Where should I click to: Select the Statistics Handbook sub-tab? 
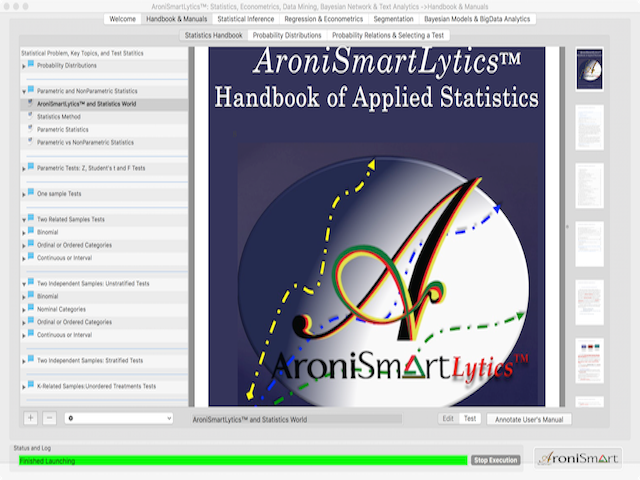click(213, 36)
